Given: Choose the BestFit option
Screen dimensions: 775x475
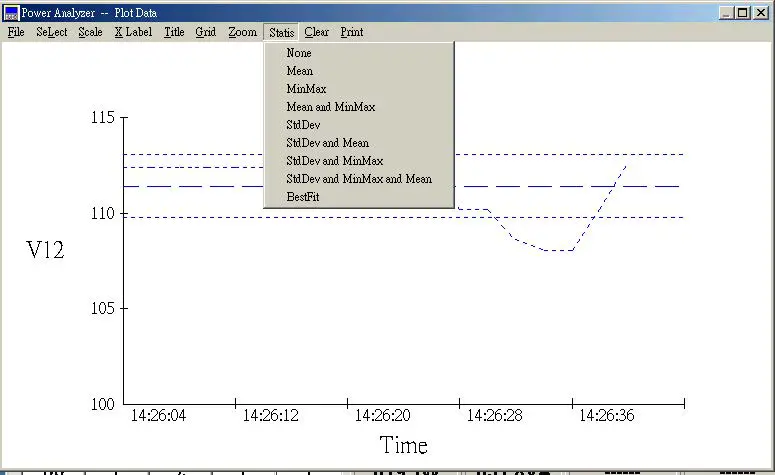Looking at the screenshot, I should [x=359, y=197].
